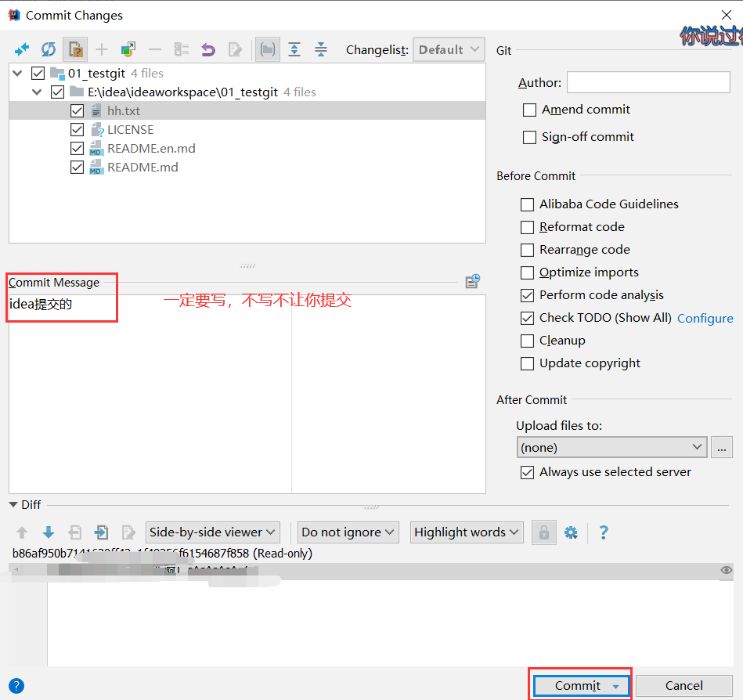Viewport: 743px width, 700px height.
Task: Go to next difference down arrow
Action: pos(49,532)
